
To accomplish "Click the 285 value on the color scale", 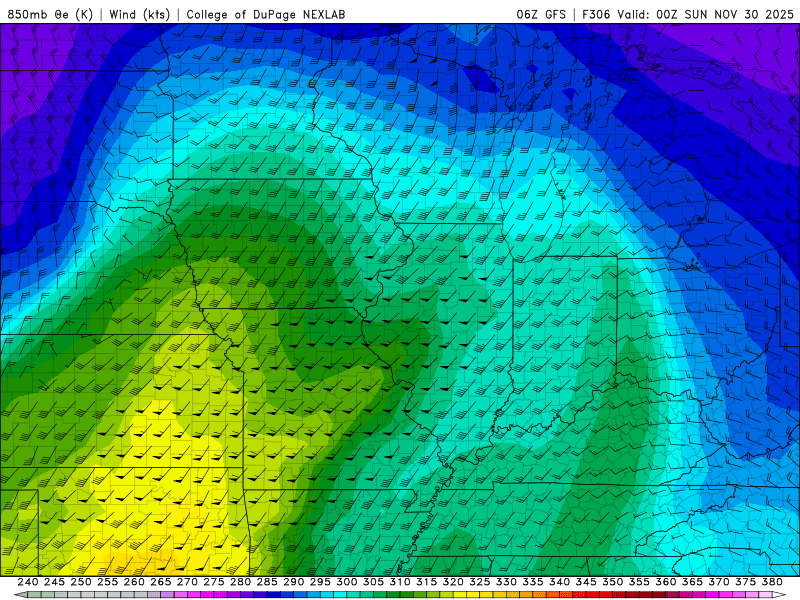I will (267, 582).
